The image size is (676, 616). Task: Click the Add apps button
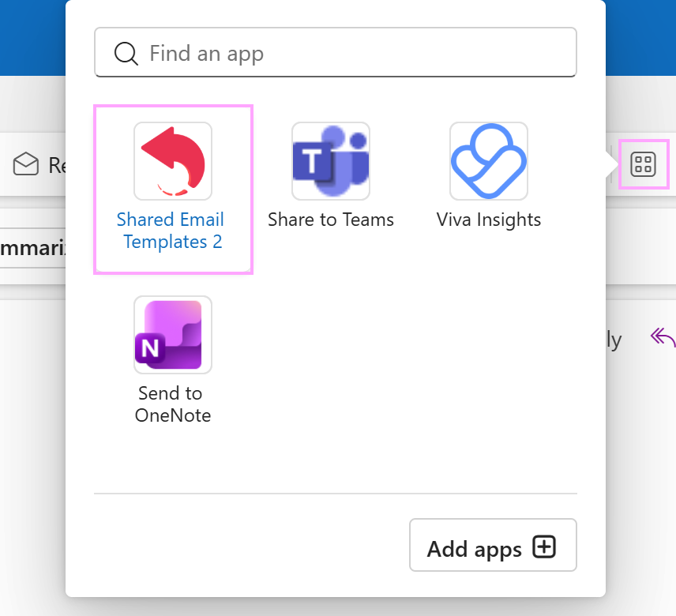[x=493, y=545]
